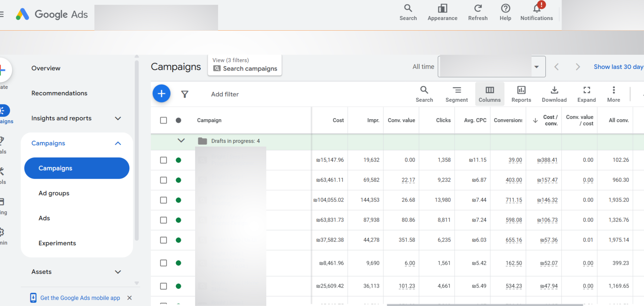Sort by the Cost column header
The width and height of the screenshot is (644, 306).
[x=338, y=120]
